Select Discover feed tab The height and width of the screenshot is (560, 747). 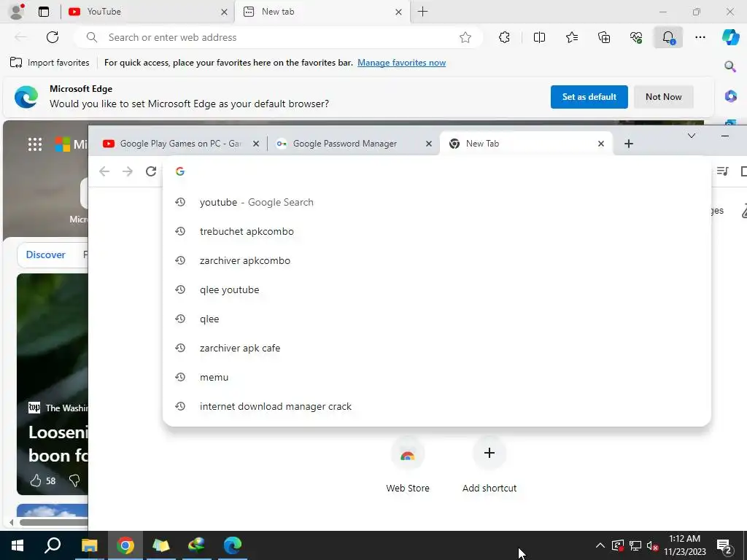[x=45, y=254]
